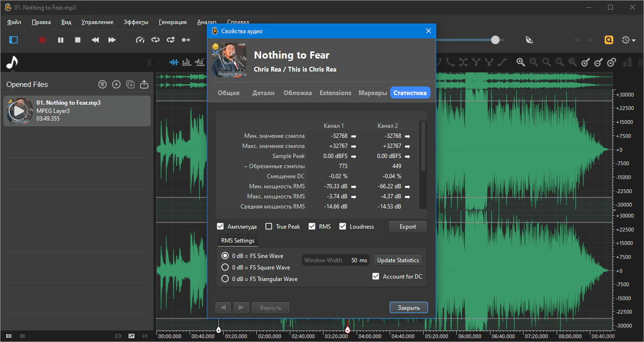
Task: Click the export share icon in Opened Files
Action: coord(144,85)
